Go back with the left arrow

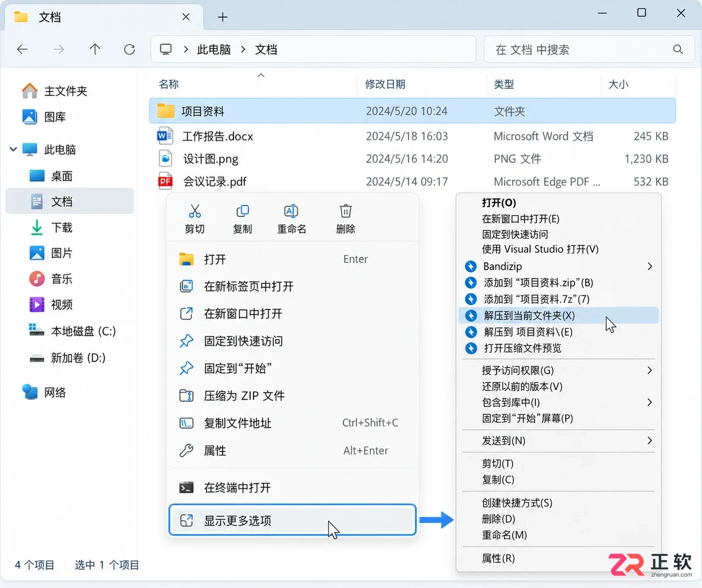click(23, 49)
